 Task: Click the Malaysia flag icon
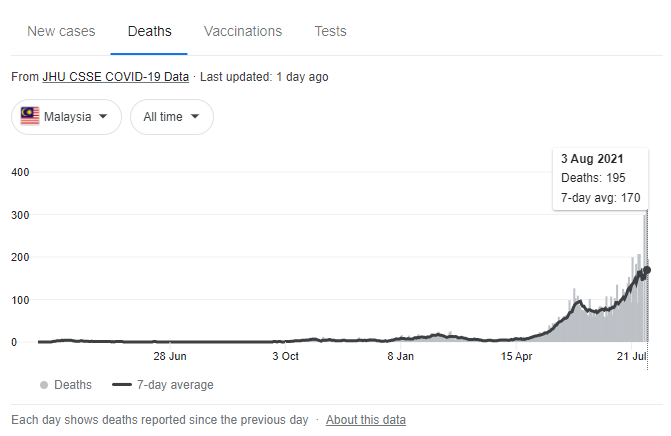pyautogui.click(x=30, y=116)
